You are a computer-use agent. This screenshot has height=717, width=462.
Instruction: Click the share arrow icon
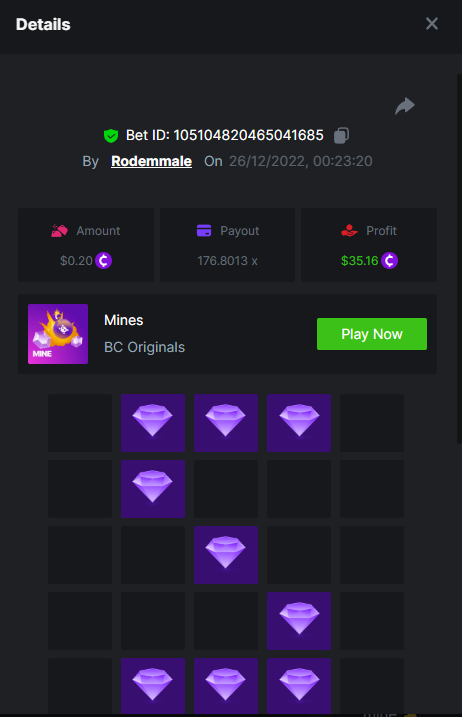tap(405, 106)
